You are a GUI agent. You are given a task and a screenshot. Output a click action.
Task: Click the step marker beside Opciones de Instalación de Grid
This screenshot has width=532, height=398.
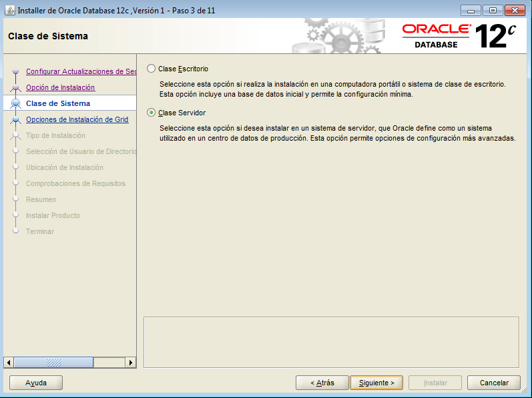coord(15,119)
